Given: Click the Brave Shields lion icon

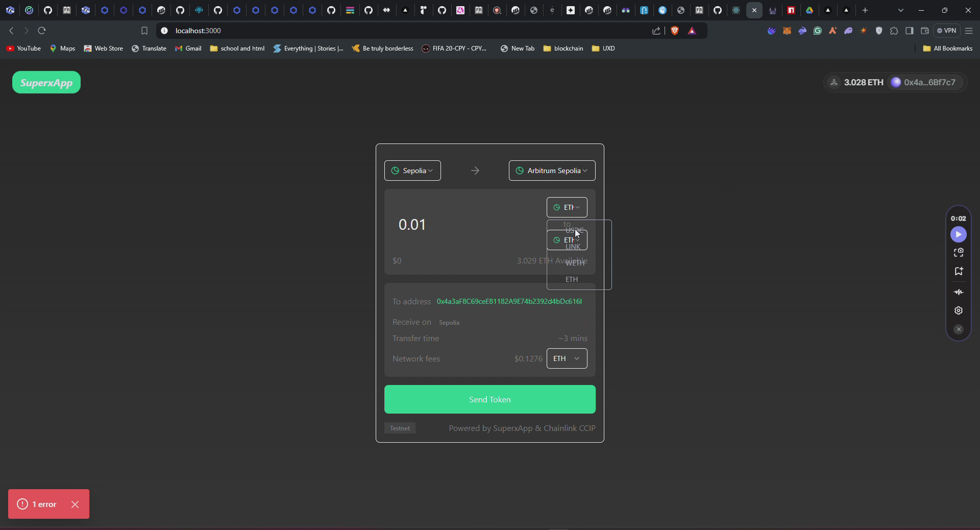Looking at the screenshot, I should click(675, 31).
